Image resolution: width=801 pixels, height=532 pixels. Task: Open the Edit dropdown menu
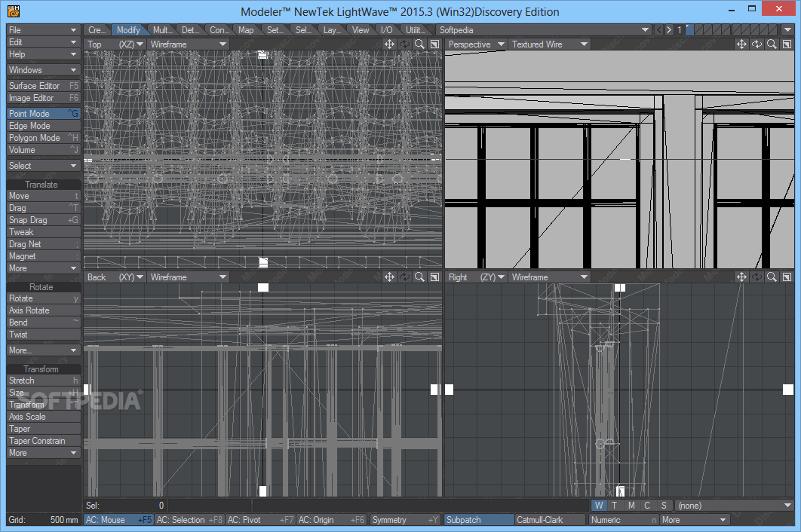(x=44, y=42)
